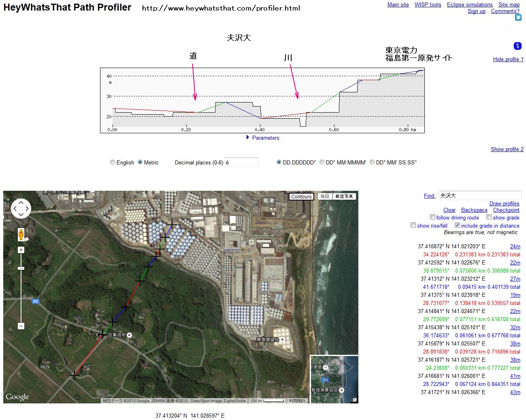The image size is (526, 420).
Task: Click the elevation profile chart
Action: 262,100
